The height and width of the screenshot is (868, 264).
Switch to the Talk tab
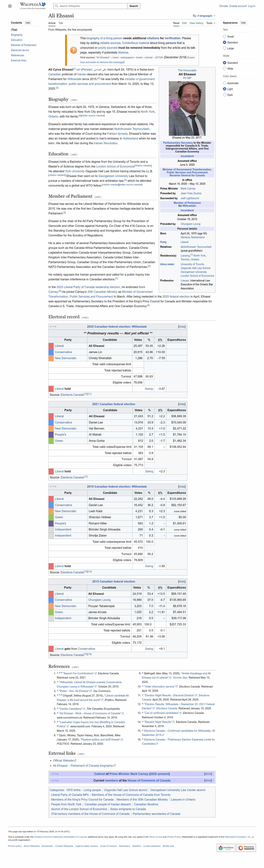coord(61,23)
